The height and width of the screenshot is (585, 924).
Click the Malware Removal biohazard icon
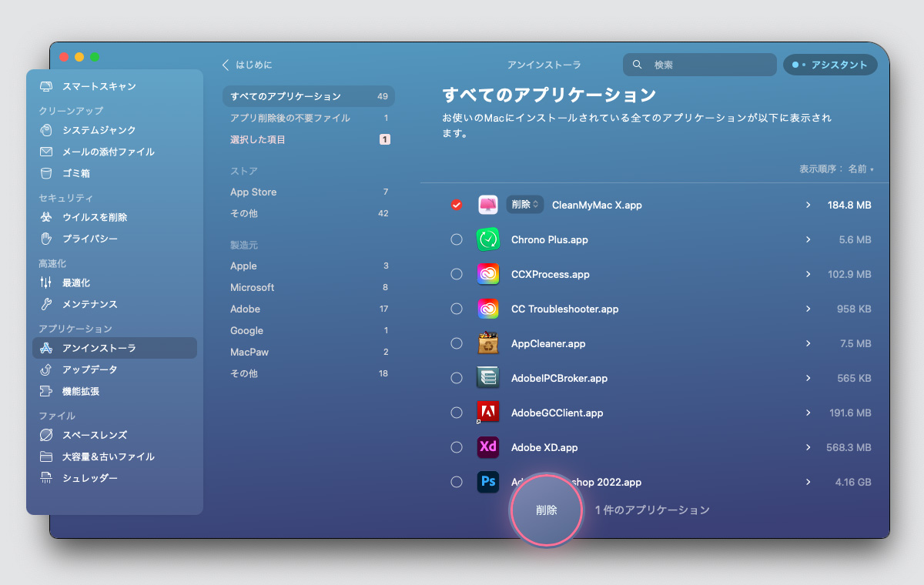[x=46, y=217]
